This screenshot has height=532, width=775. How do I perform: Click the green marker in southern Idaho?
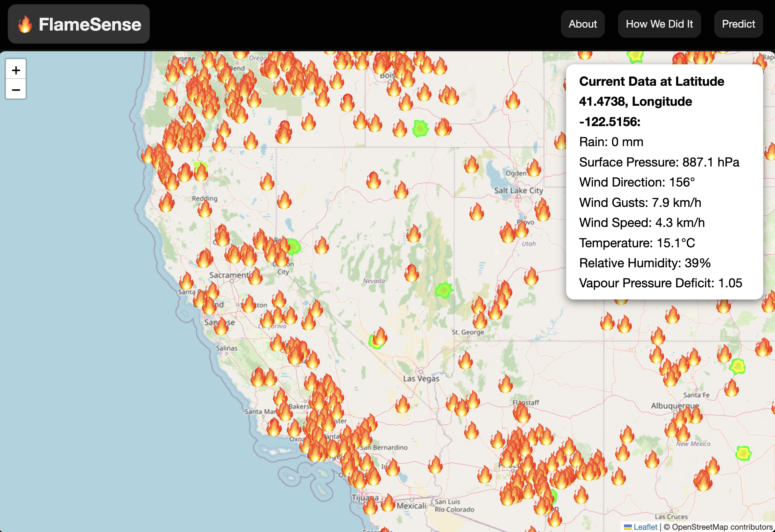point(420,128)
